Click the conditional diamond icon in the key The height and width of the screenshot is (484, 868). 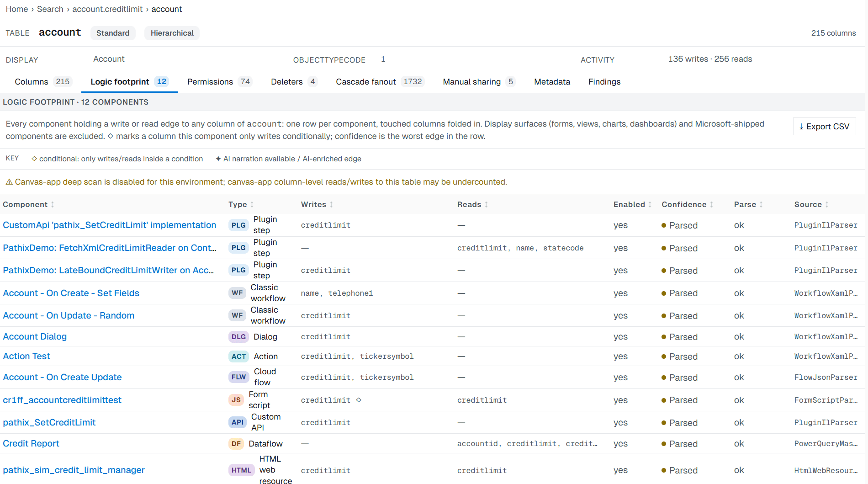[x=34, y=159]
